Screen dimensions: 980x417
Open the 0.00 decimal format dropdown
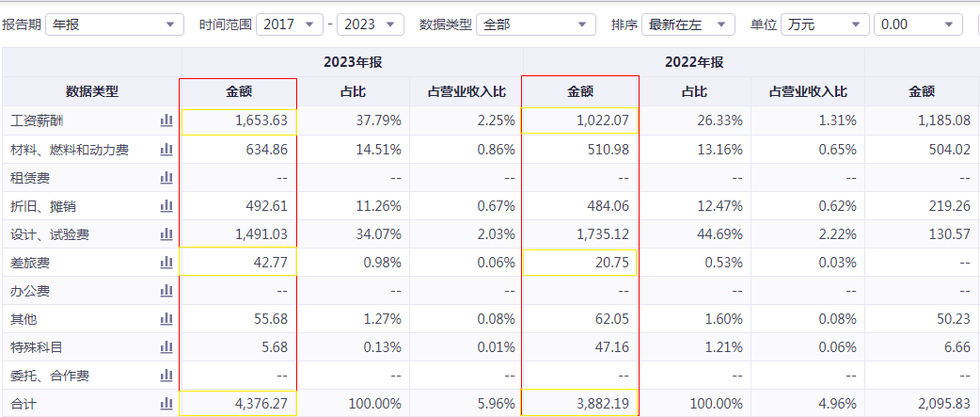[x=918, y=24]
